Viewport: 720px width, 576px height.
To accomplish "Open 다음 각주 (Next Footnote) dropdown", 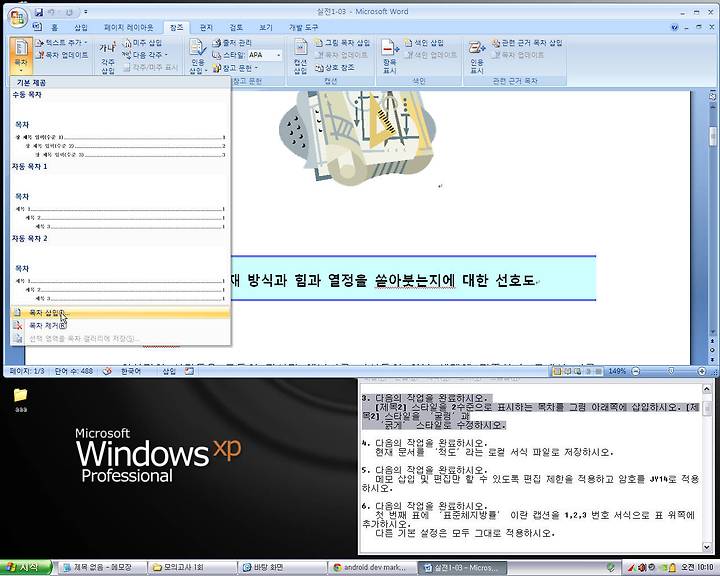I will coord(145,55).
